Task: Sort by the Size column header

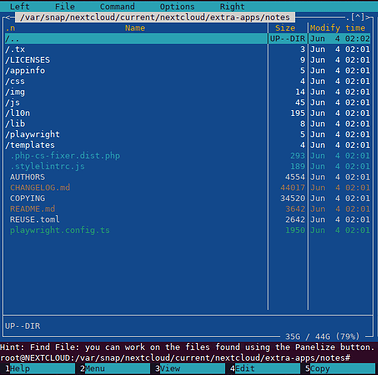Action: 285,28
